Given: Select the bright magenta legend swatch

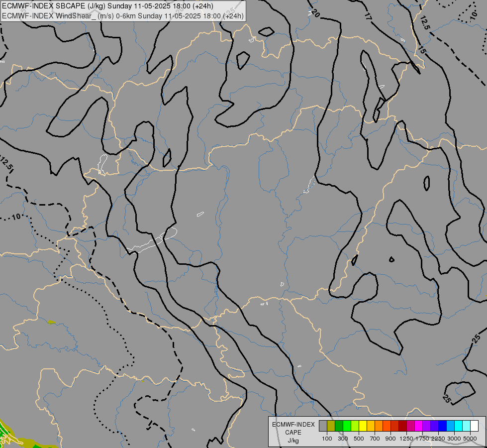Looking at the screenshot, I should 419,426.
